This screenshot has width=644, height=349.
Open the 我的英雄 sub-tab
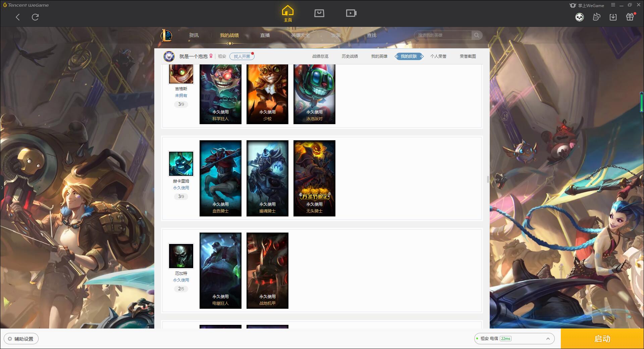coord(379,56)
